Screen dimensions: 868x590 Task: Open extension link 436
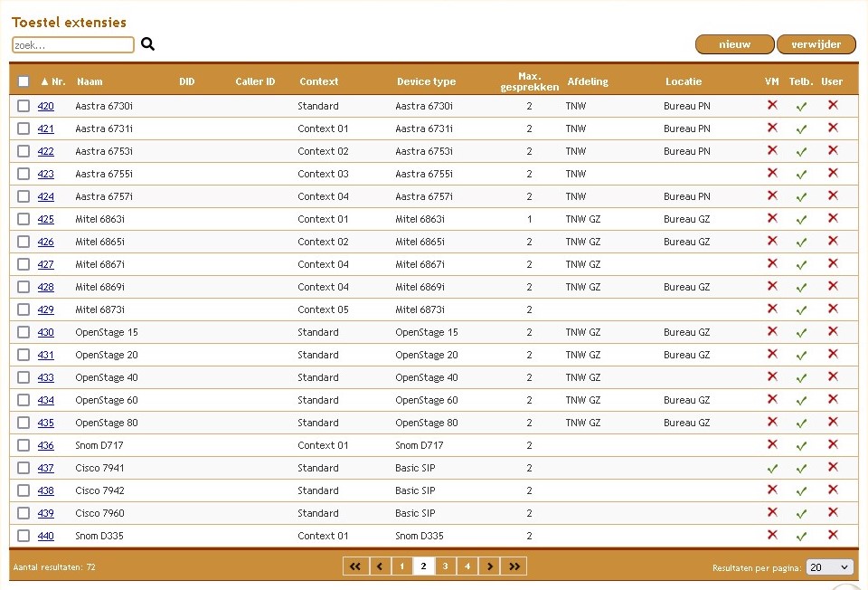coord(45,445)
